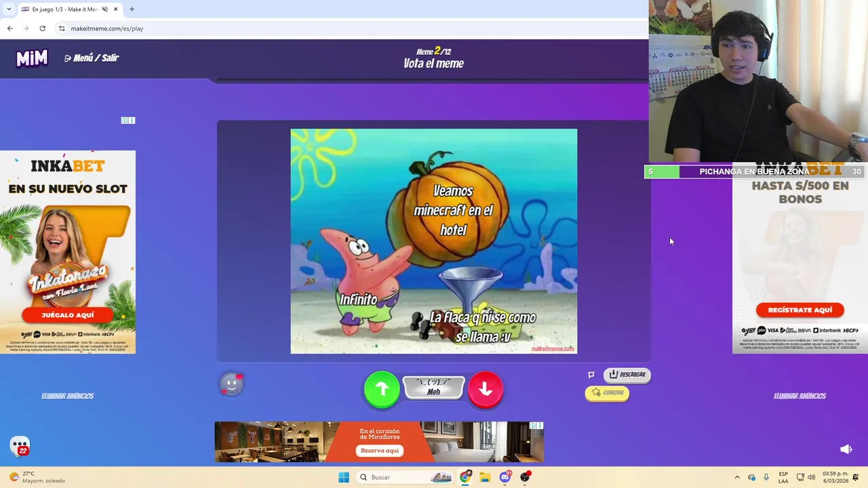Click the SpongeBob meme image
The image size is (868, 488).
(434, 241)
